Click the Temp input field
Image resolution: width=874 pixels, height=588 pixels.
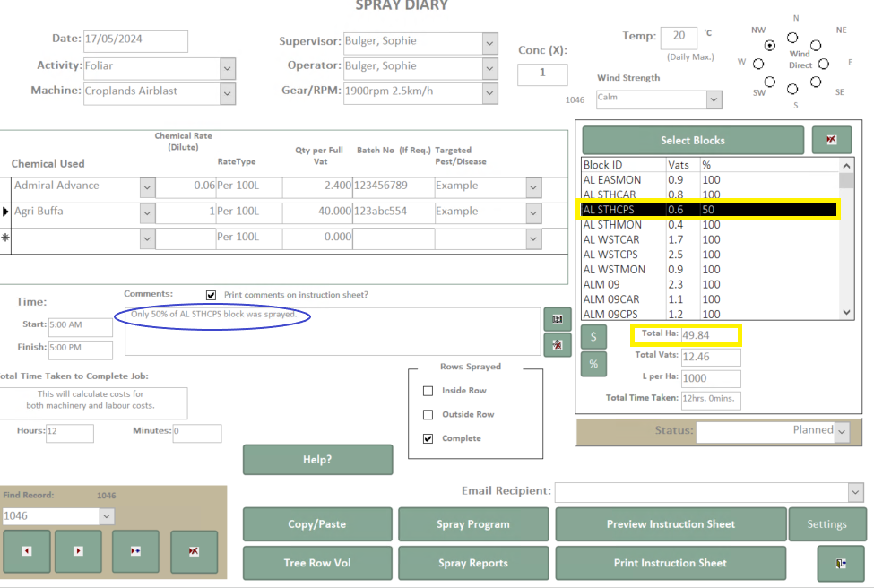click(679, 38)
